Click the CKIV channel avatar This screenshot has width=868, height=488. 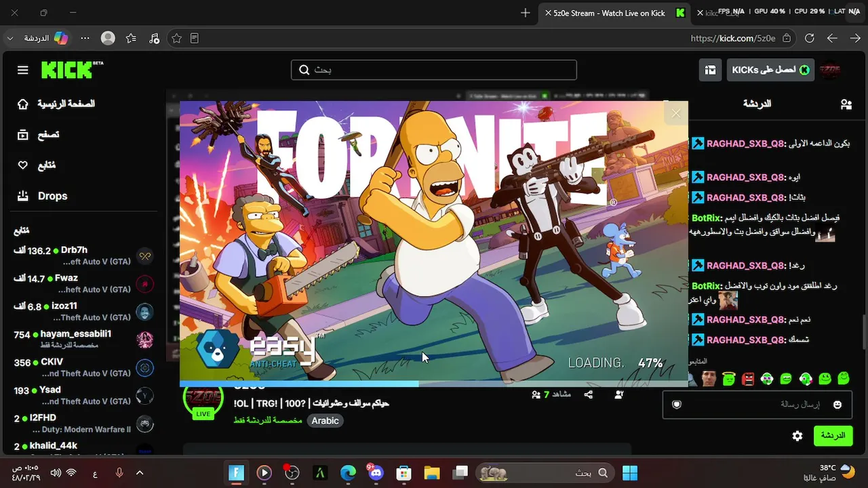tap(144, 368)
